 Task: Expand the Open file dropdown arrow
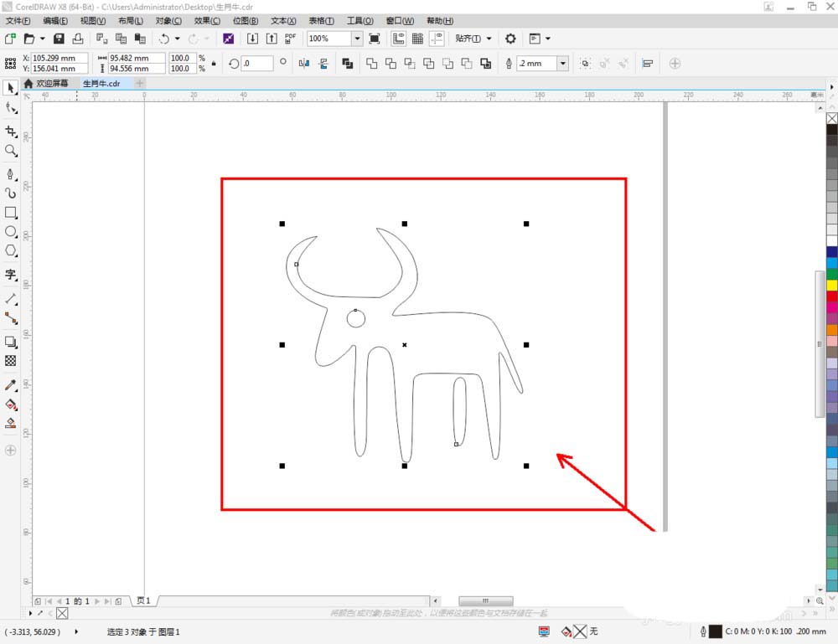42,39
